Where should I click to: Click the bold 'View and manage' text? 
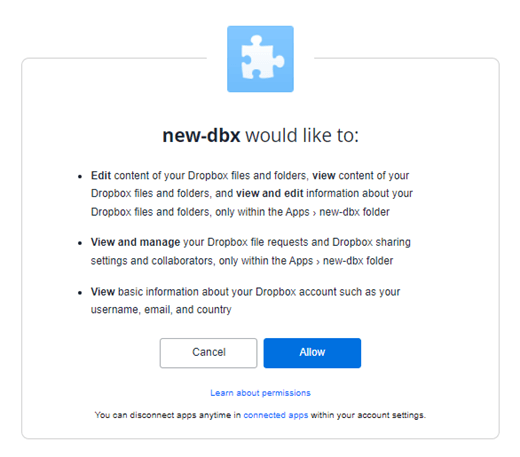click(x=135, y=242)
